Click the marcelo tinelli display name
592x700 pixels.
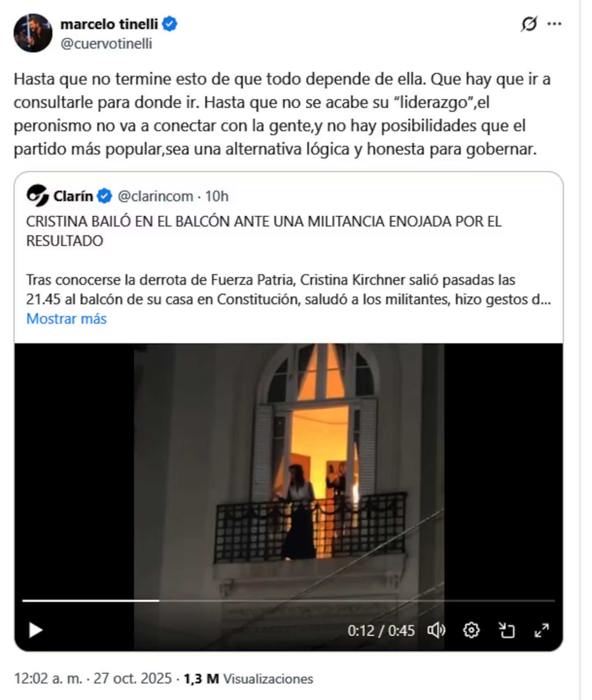(x=109, y=24)
